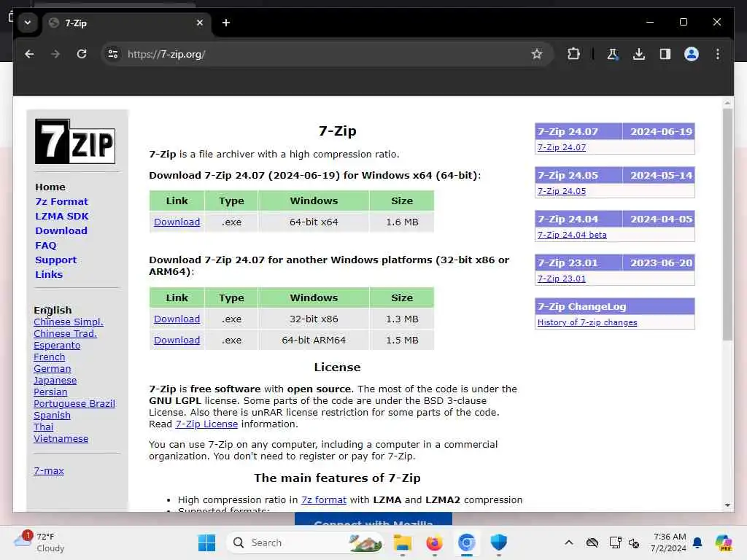Click the page vertical scrollbar thumb
The image size is (747, 560).
click(x=727, y=224)
